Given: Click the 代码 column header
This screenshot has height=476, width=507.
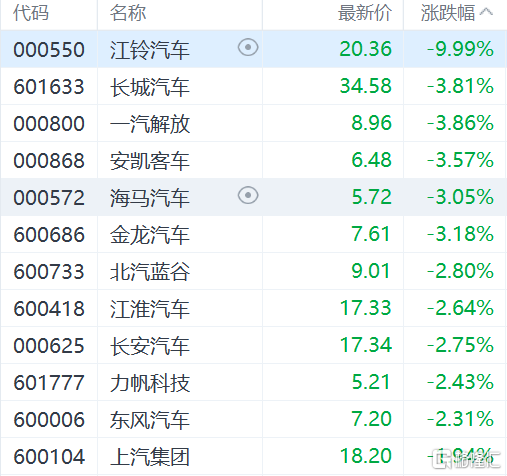Looking at the screenshot, I should coord(31,13).
